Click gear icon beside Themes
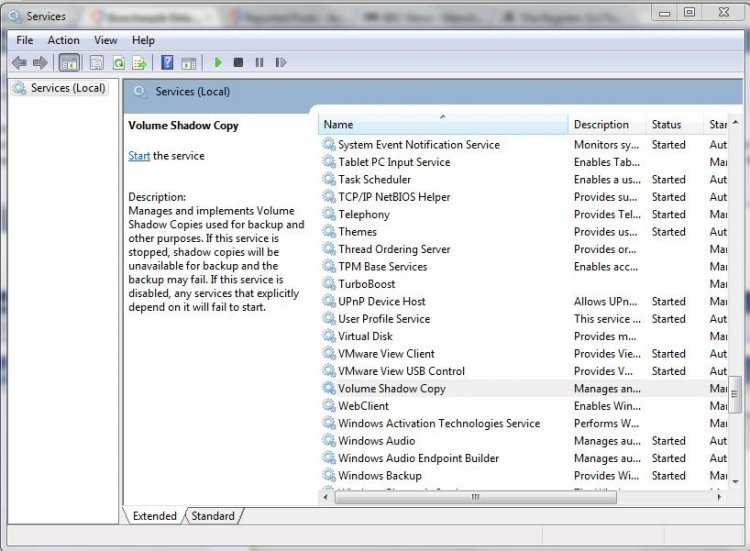750x551 pixels. click(x=329, y=231)
